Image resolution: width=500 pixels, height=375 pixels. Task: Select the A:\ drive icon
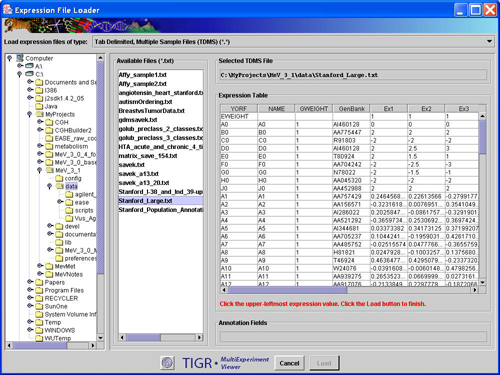click(x=30, y=66)
